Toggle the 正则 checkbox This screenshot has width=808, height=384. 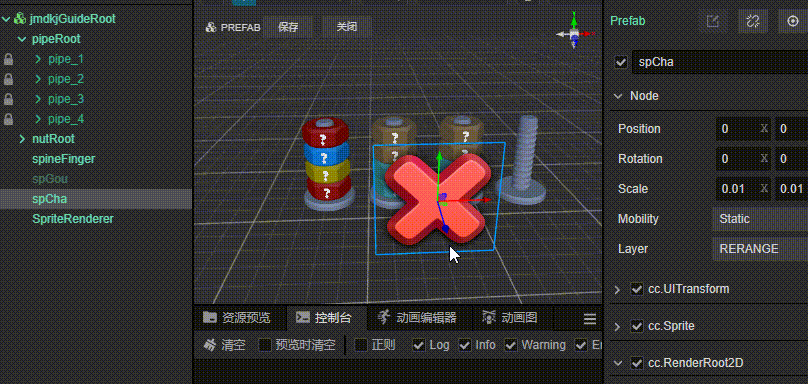(361, 345)
